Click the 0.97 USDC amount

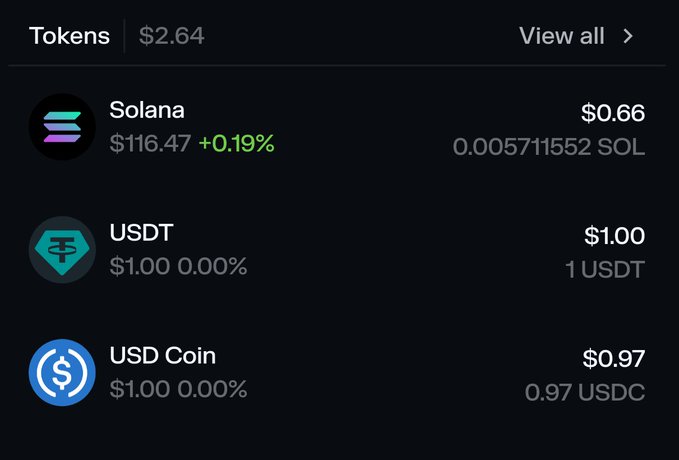click(585, 392)
